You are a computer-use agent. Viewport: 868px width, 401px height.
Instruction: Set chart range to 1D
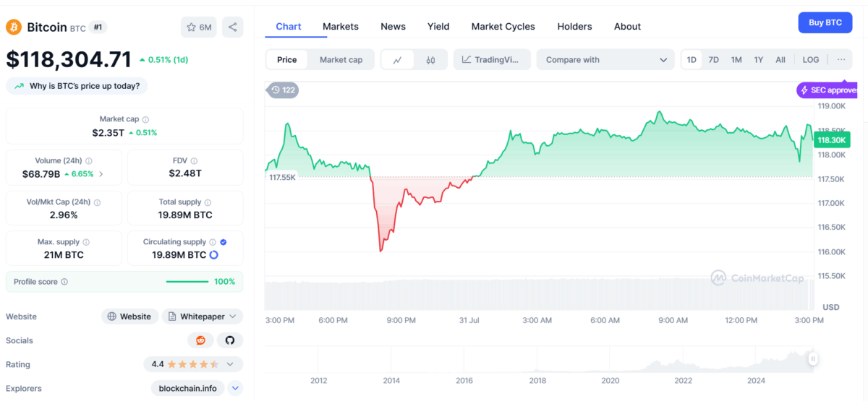692,60
